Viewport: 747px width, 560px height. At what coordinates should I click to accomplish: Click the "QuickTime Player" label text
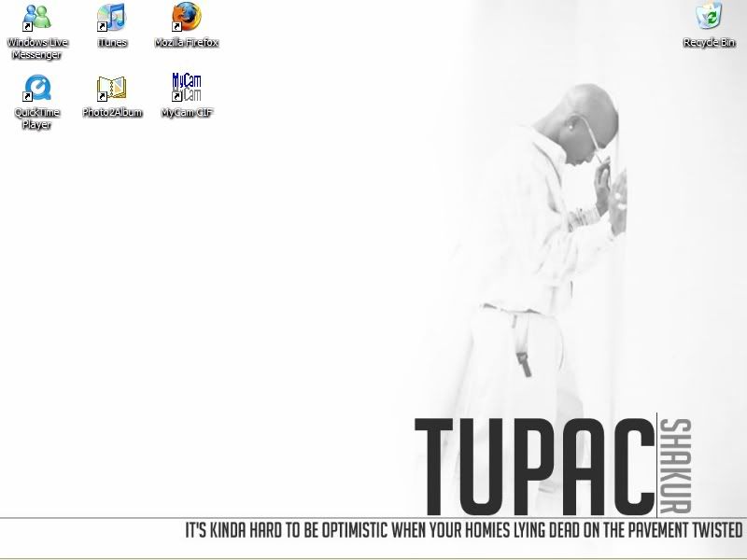click(36, 119)
